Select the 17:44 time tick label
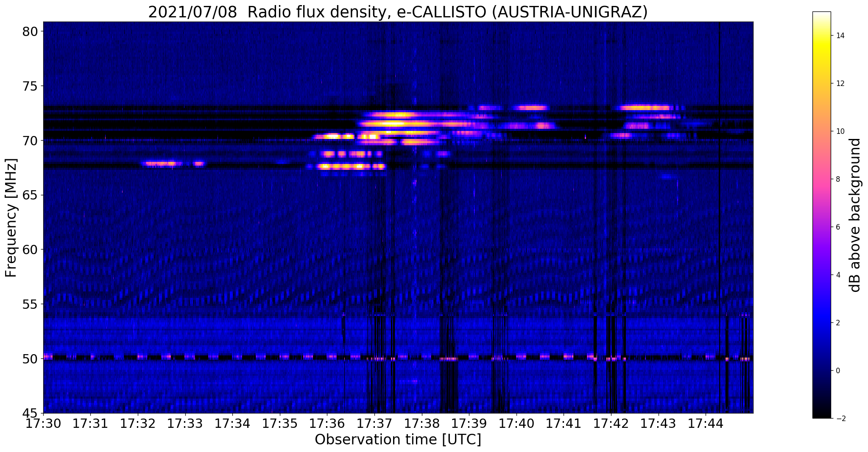This screenshot has width=868, height=452. coord(706,423)
